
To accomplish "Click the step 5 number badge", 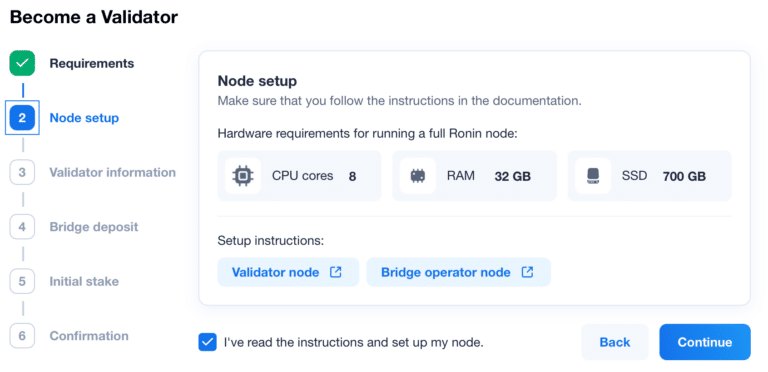I will [22, 281].
